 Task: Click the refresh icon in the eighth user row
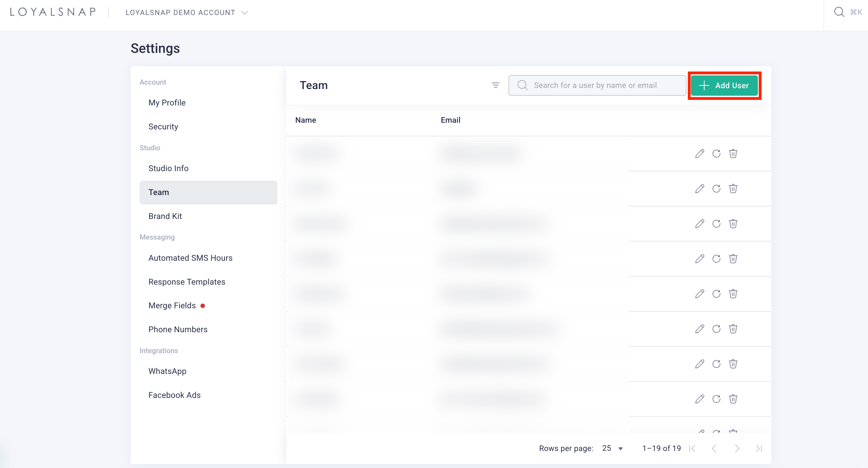(x=716, y=399)
